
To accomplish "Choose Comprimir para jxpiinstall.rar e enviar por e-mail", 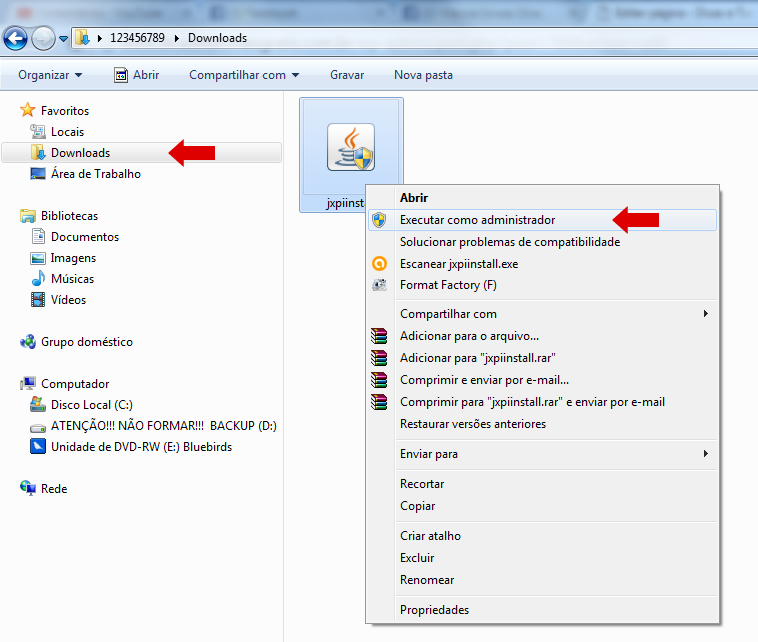I will tap(532, 402).
